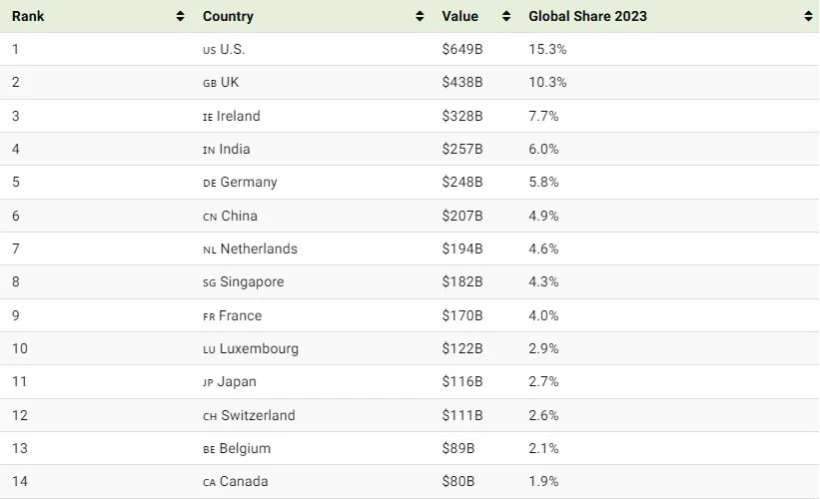Select the Germany country name
Viewport: 820px width, 499px height.
[x=248, y=183]
